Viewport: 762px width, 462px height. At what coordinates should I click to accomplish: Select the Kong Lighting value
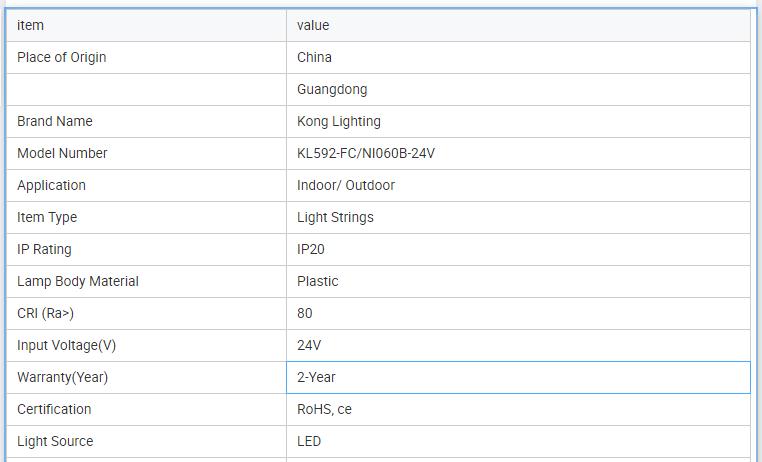[339, 121]
